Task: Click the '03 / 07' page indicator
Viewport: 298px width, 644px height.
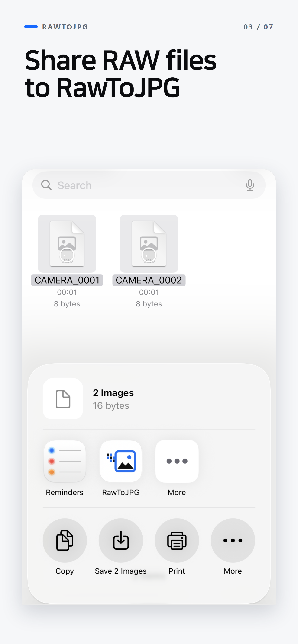Action: pyautogui.click(x=258, y=27)
